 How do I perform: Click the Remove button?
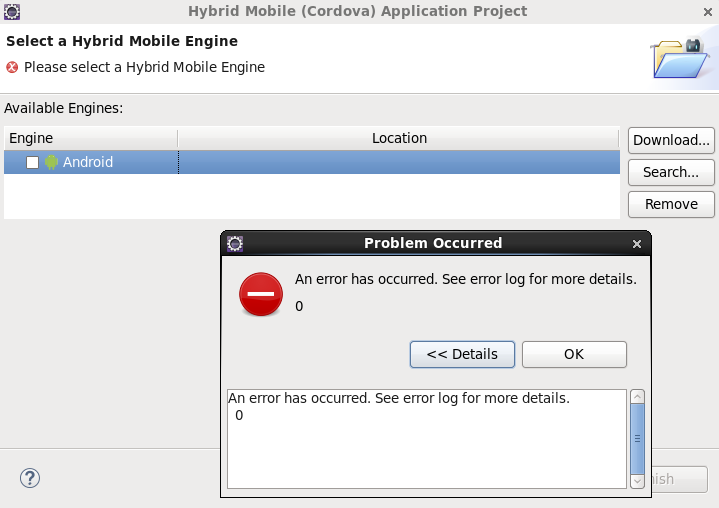tap(670, 204)
